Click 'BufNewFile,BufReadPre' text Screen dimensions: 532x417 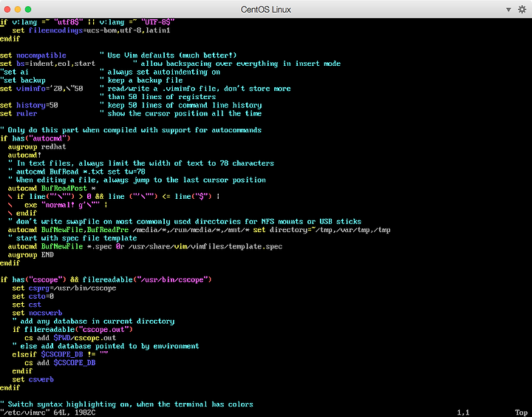point(85,230)
